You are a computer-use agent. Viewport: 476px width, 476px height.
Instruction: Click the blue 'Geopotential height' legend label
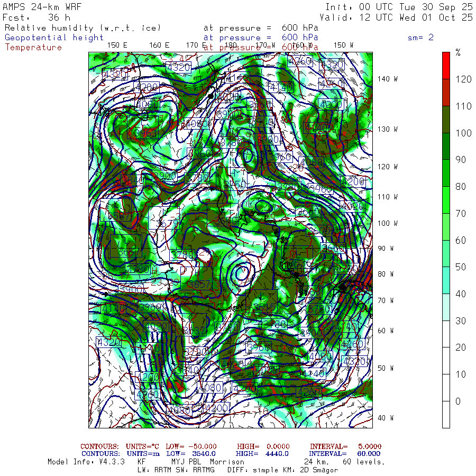point(54,38)
